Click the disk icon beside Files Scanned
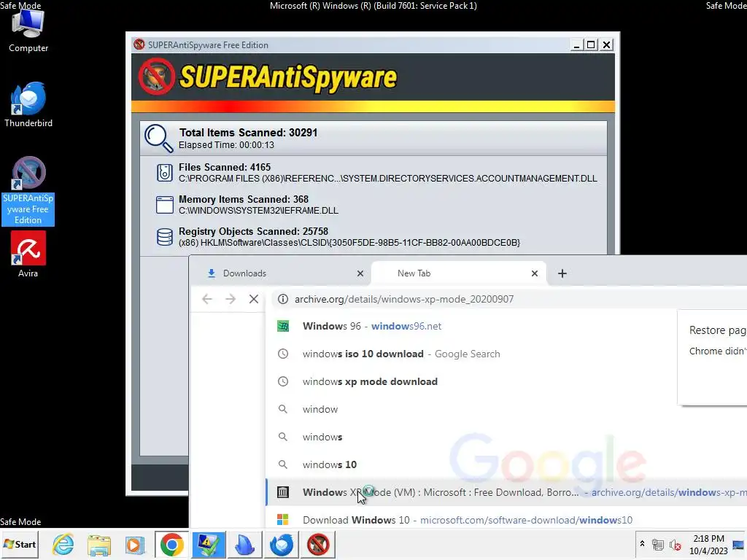Screen dimensions: 747x560 164,172
